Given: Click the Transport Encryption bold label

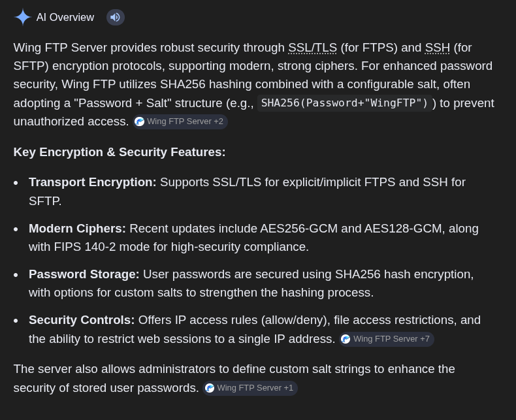Looking at the screenshot, I should tap(93, 182).
